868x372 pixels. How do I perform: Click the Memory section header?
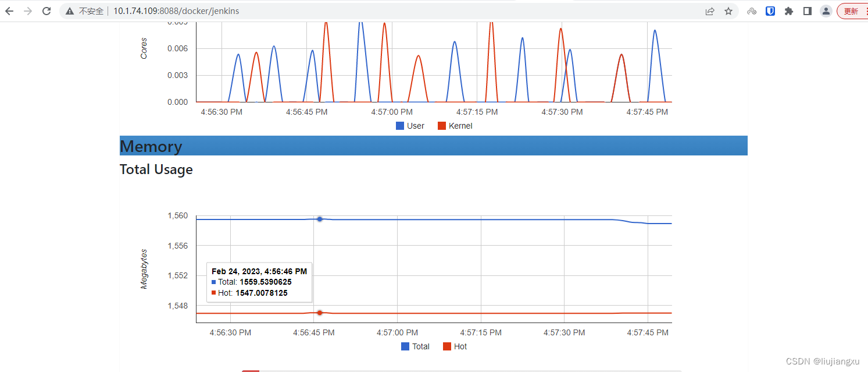(434, 146)
